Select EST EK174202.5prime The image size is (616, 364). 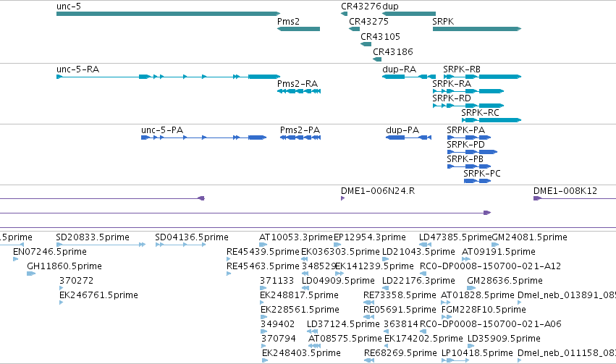point(387,347)
